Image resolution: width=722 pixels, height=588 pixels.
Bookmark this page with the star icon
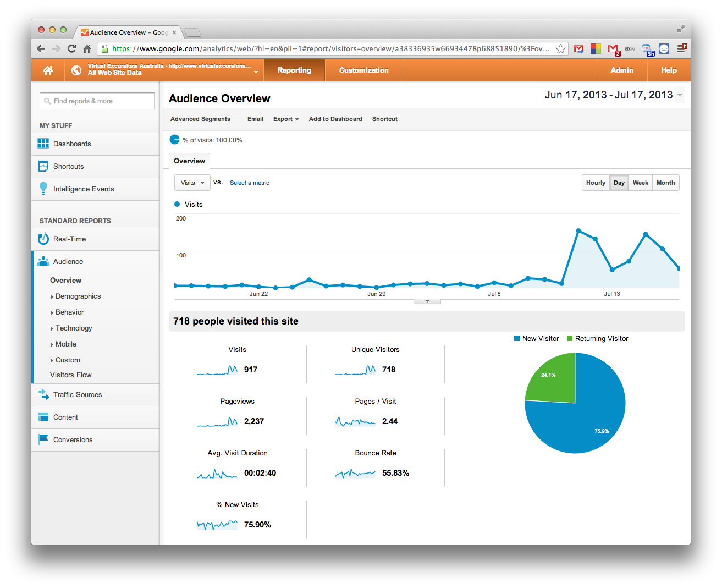(x=560, y=48)
